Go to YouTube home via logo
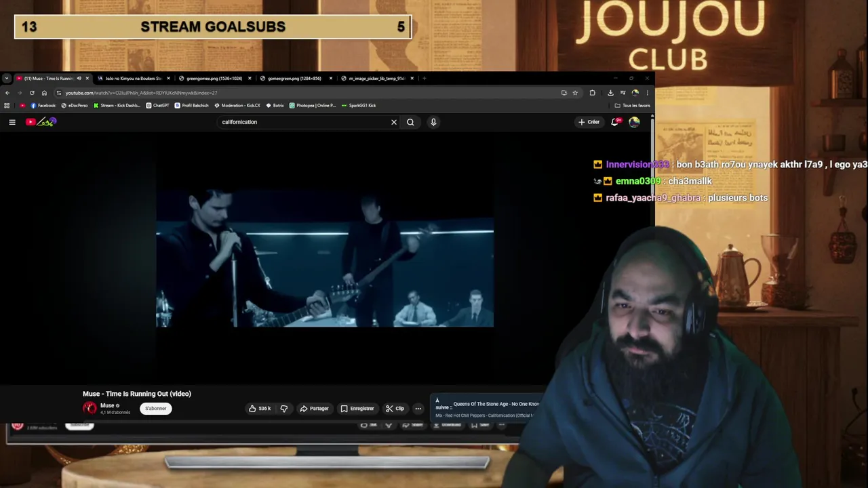The image size is (868, 488). (41, 122)
